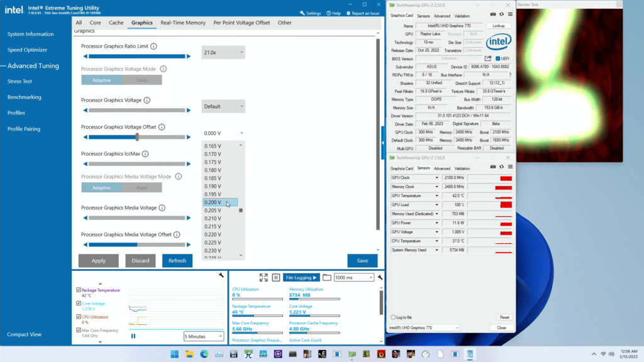Open monitor settings wrench beside 1000 ms

click(380, 278)
